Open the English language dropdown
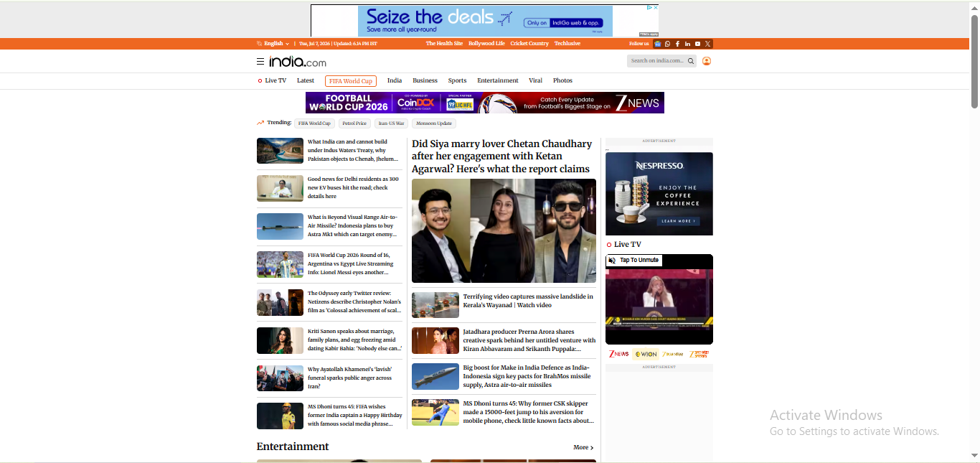 (x=273, y=44)
